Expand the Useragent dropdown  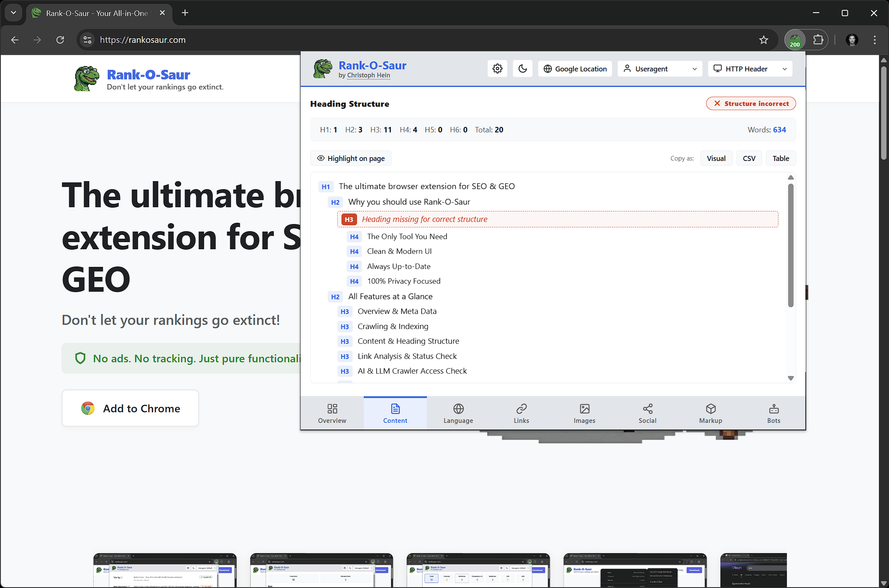click(x=659, y=69)
